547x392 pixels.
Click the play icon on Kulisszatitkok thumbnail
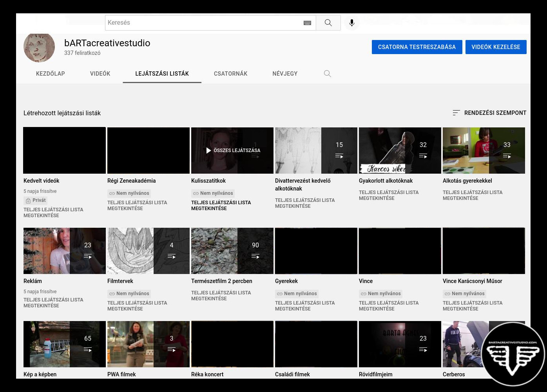(209, 151)
